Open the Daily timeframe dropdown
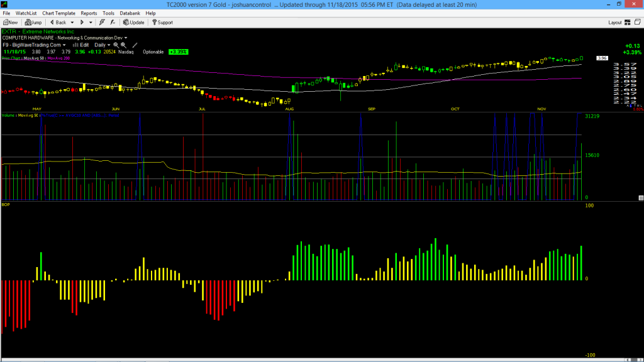The height and width of the screenshot is (362, 644). (103, 45)
